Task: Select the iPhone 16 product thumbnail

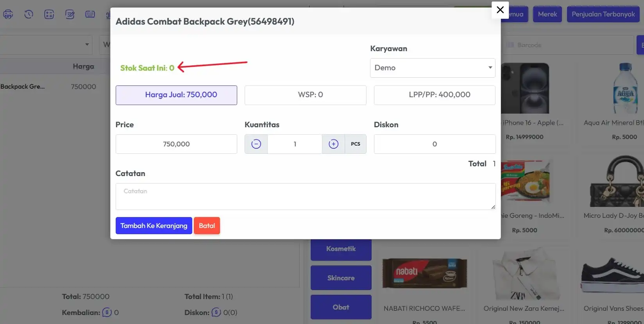Action: coord(524,88)
